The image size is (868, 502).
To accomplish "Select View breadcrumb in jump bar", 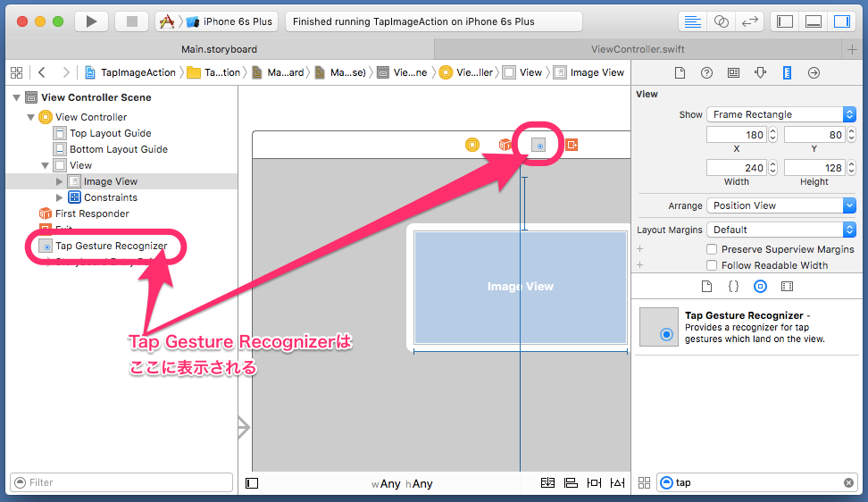I will (523, 72).
